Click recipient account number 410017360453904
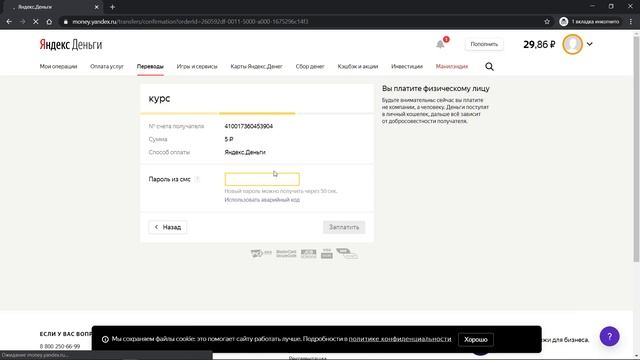 (249, 126)
